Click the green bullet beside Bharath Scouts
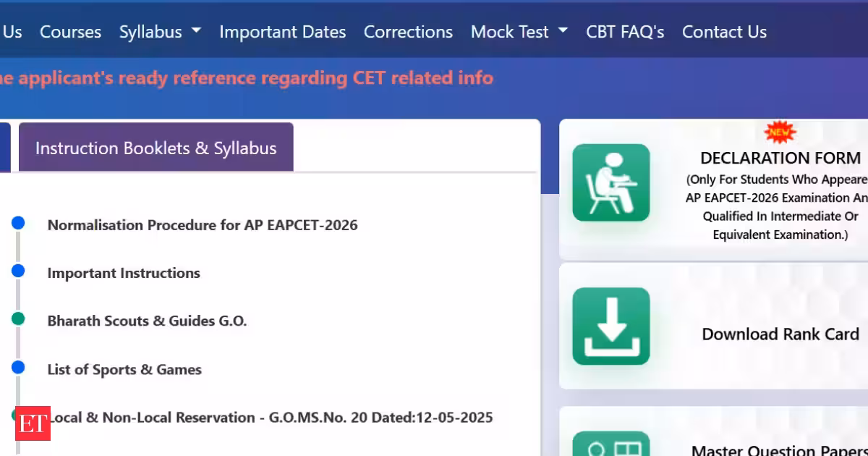 (x=18, y=319)
